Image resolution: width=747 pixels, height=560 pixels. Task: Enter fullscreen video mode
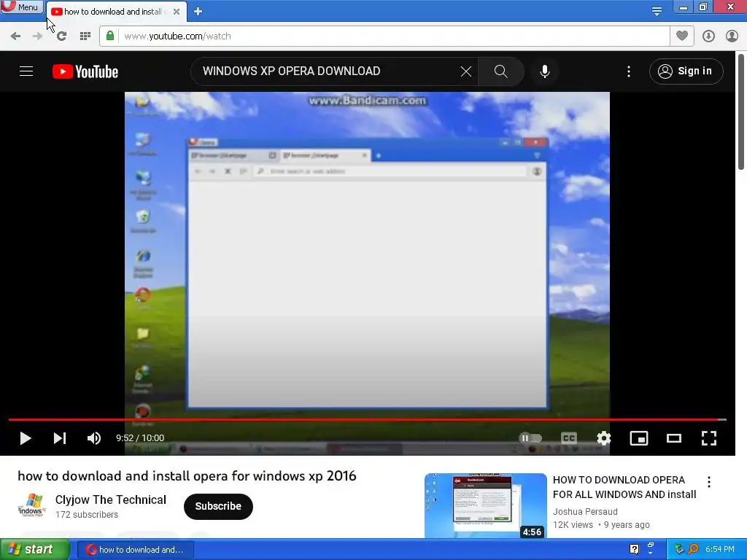coord(709,438)
